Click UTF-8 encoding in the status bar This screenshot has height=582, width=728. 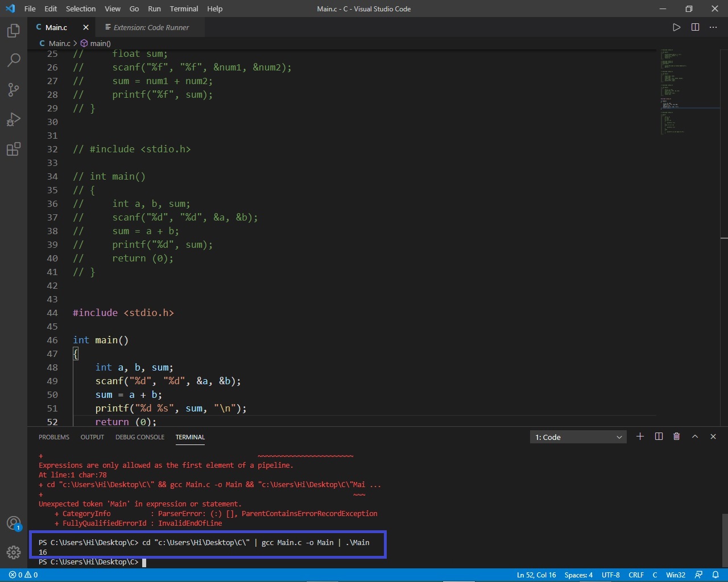(x=610, y=575)
